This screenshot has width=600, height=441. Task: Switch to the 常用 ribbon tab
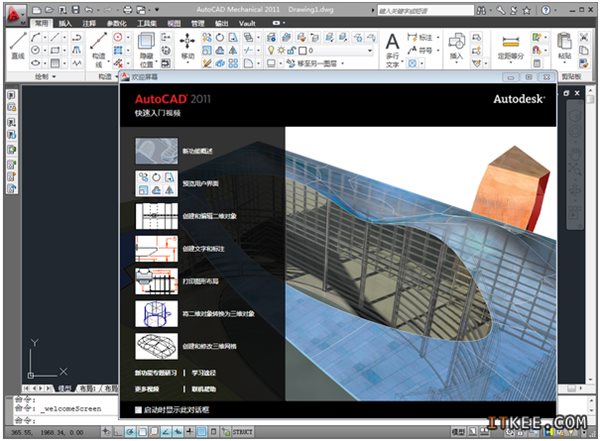(x=41, y=23)
